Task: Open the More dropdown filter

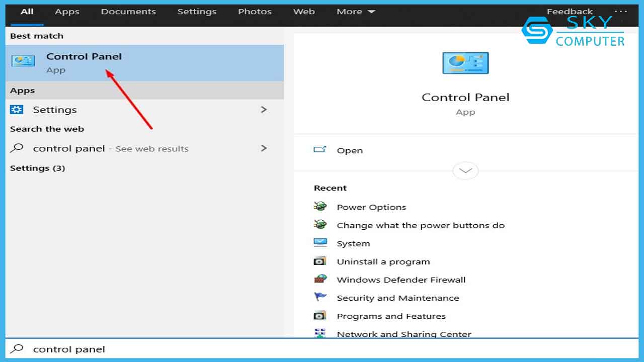Action: pos(356,12)
